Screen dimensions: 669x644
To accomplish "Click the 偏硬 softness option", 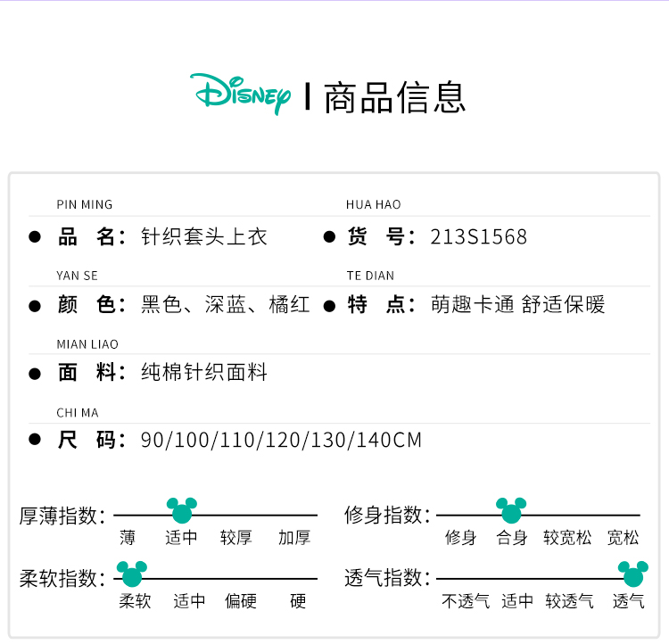I will click(x=241, y=601).
